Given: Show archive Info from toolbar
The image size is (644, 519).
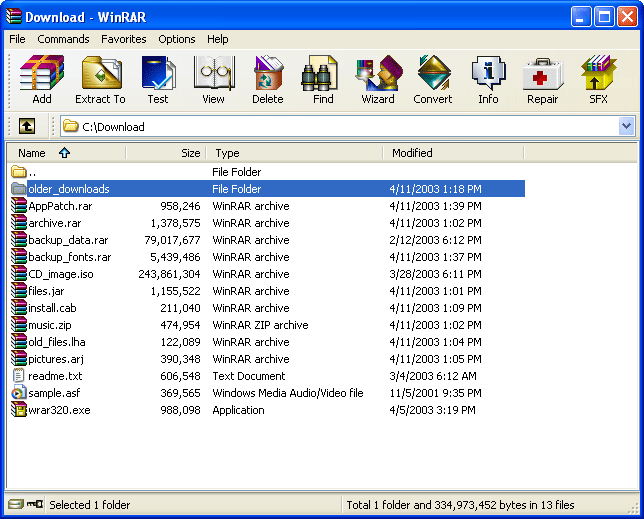Looking at the screenshot, I should click(488, 80).
